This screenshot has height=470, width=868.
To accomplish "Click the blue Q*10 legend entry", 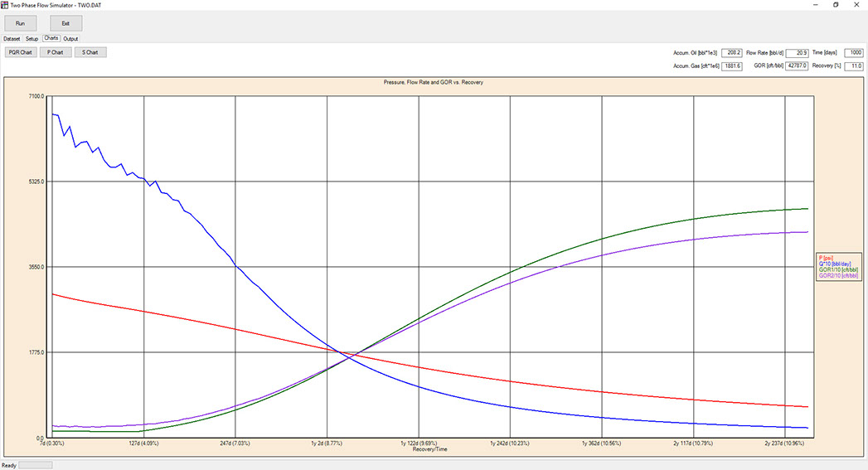I will [834, 264].
